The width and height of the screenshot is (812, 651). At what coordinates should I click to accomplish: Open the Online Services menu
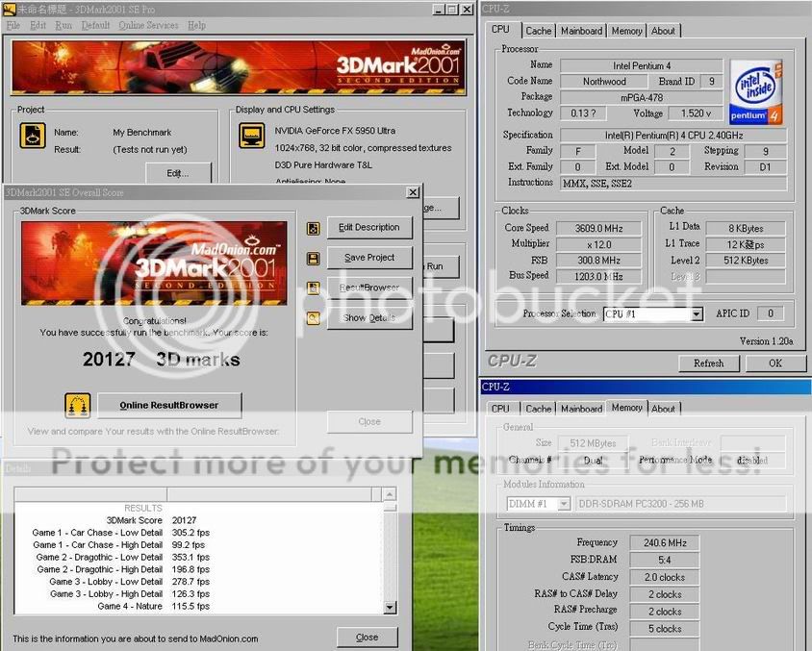[x=148, y=25]
